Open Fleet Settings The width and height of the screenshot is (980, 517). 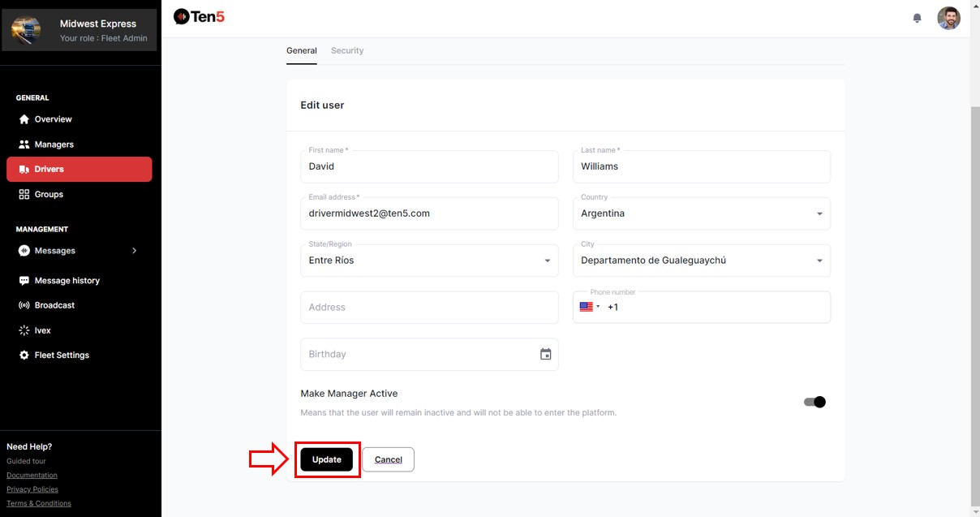(x=62, y=355)
